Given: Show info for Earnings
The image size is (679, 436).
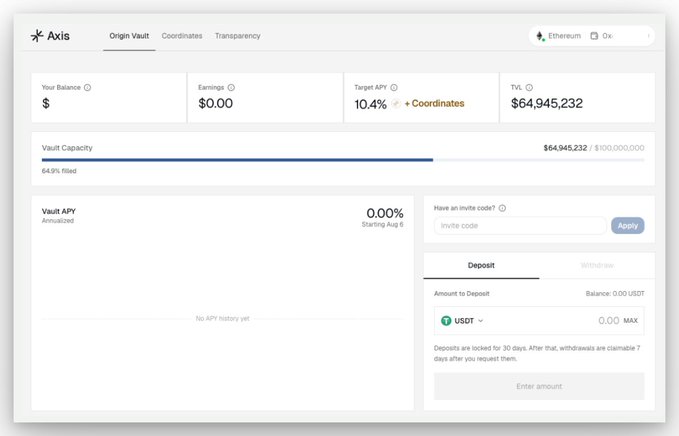Looking at the screenshot, I should 231,87.
